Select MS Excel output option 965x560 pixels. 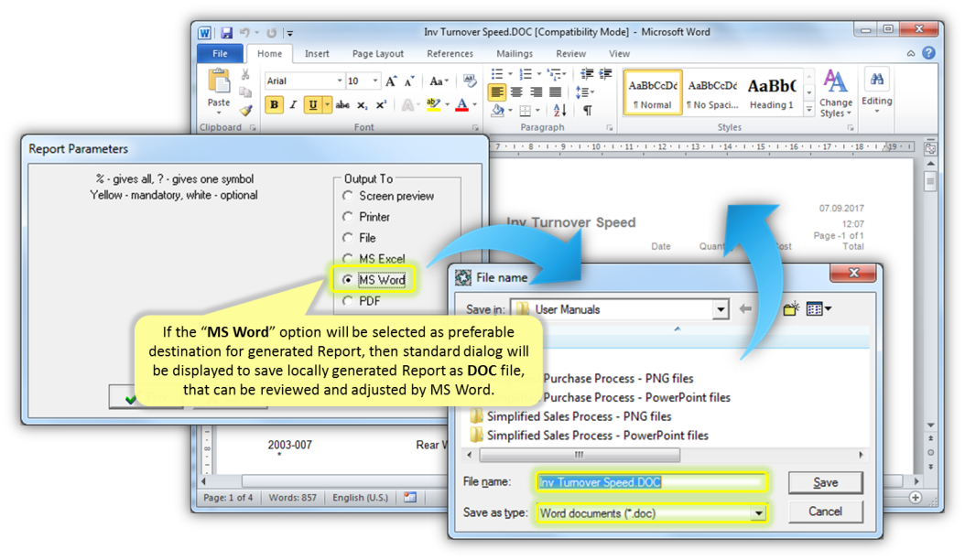[x=348, y=258]
